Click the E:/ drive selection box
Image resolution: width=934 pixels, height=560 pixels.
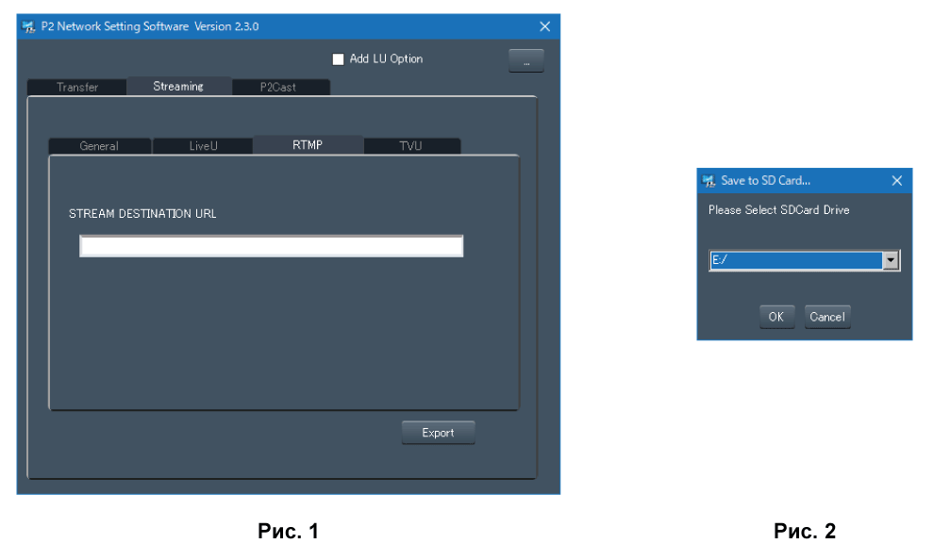(x=794, y=260)
